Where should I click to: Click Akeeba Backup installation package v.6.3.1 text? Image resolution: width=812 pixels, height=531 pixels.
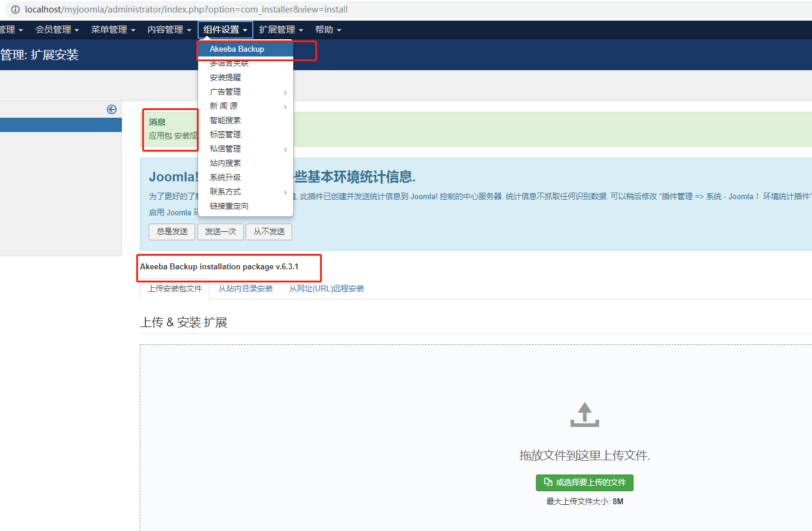pyautogui.click(x=220, y=266)
